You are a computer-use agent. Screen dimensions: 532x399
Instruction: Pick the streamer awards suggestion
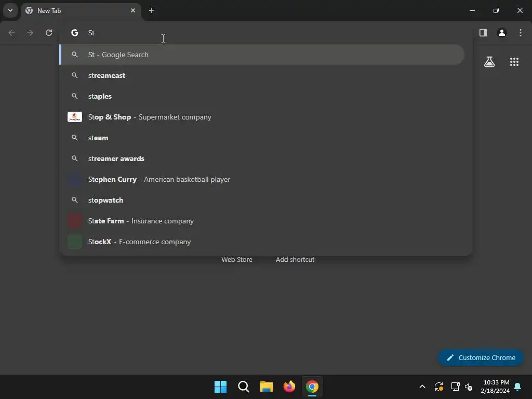tap(262, 158)
